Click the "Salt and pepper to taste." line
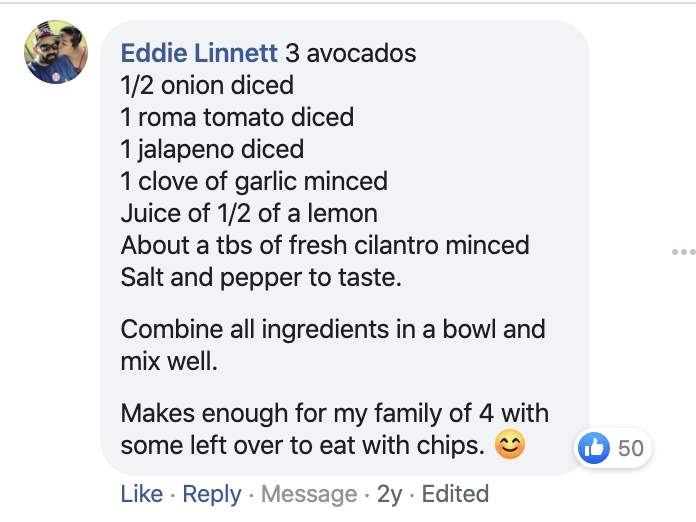The height and width of the screenshot is (522, 696). coord(261,277)
